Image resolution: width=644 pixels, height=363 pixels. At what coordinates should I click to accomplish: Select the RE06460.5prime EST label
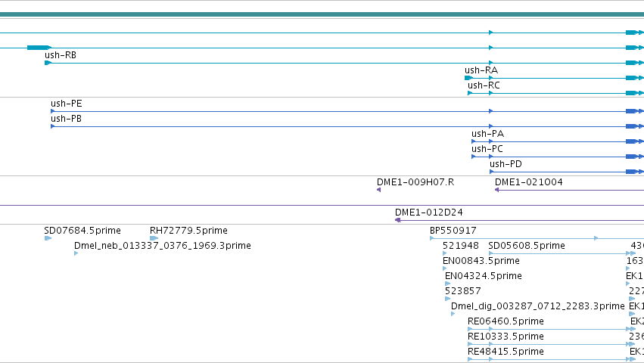[506, 322]
